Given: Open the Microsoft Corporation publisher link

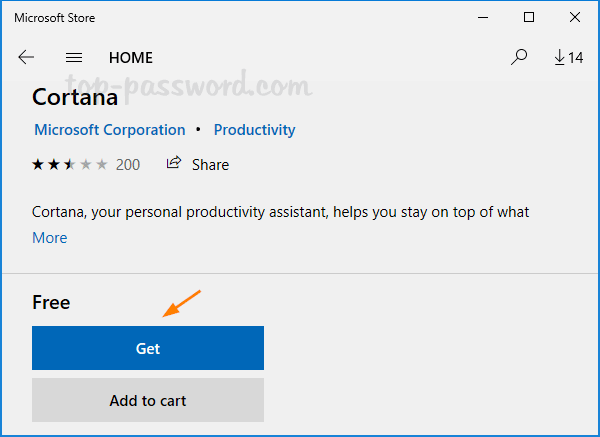Looking at the screenshot, I should pyautogui.click(x=110, y=130).
